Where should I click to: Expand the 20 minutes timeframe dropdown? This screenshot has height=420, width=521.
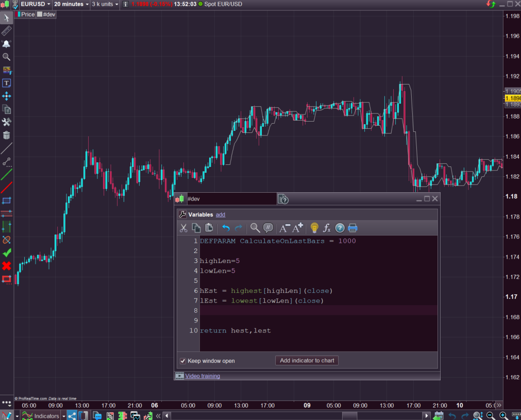click(71, 4)
